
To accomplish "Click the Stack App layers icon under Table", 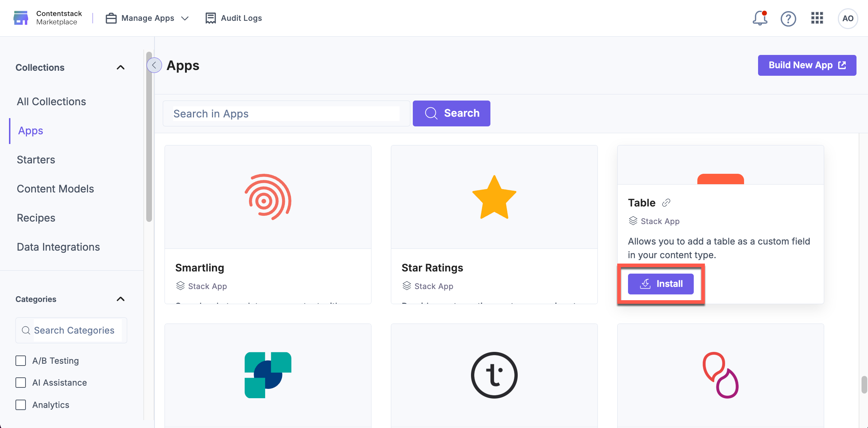I will pos(633,221).
